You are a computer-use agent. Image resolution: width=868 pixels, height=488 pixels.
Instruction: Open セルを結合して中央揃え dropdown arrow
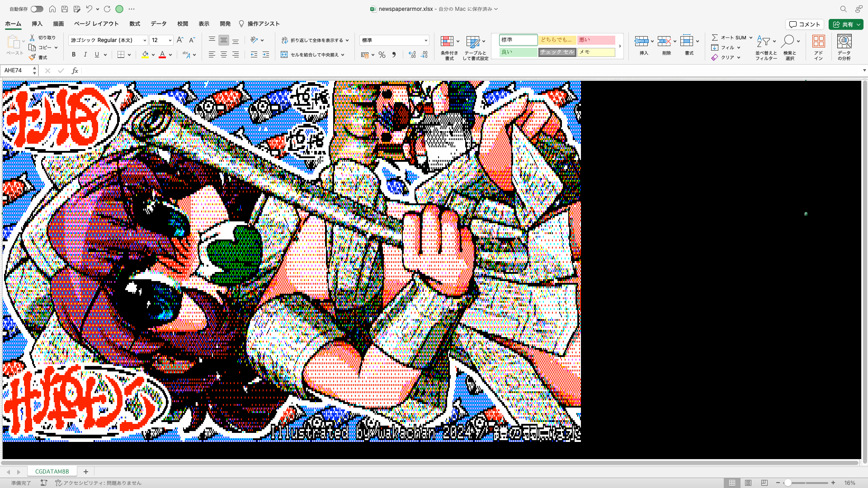point(343,55)
